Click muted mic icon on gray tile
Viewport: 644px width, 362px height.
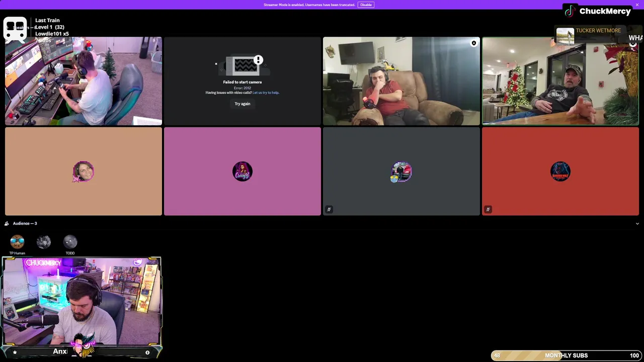[x=329, y=209]
